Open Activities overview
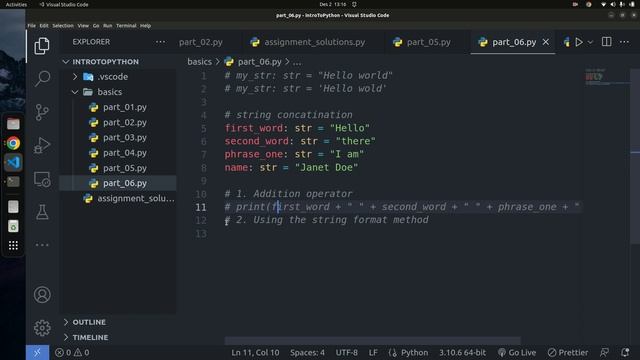 coord(16,4)
